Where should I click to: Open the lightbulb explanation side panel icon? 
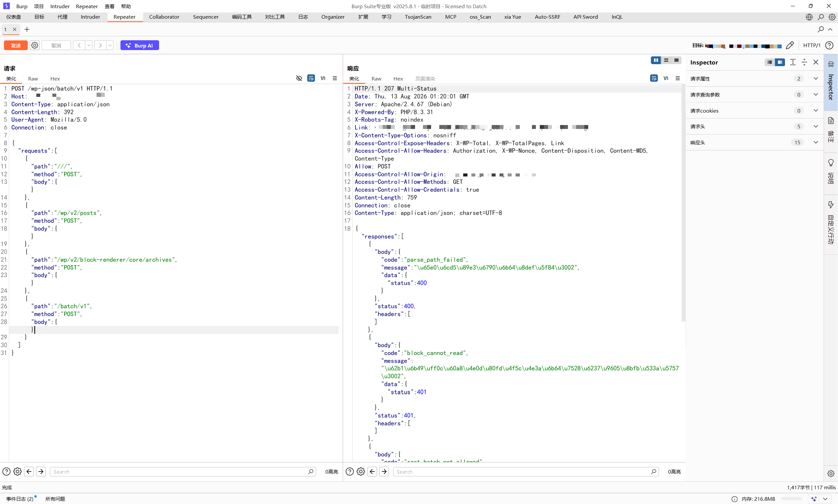point(831,163)
